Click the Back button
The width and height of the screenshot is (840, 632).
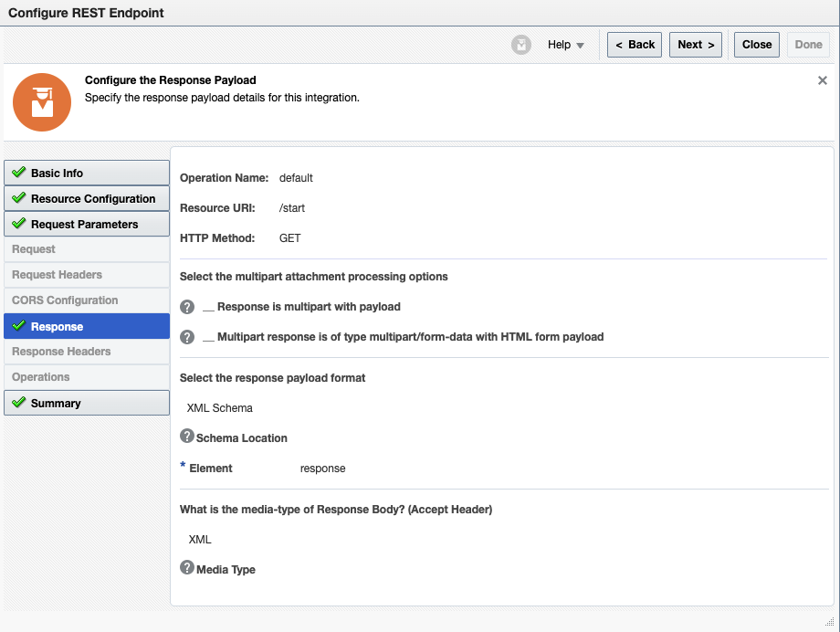635,45
